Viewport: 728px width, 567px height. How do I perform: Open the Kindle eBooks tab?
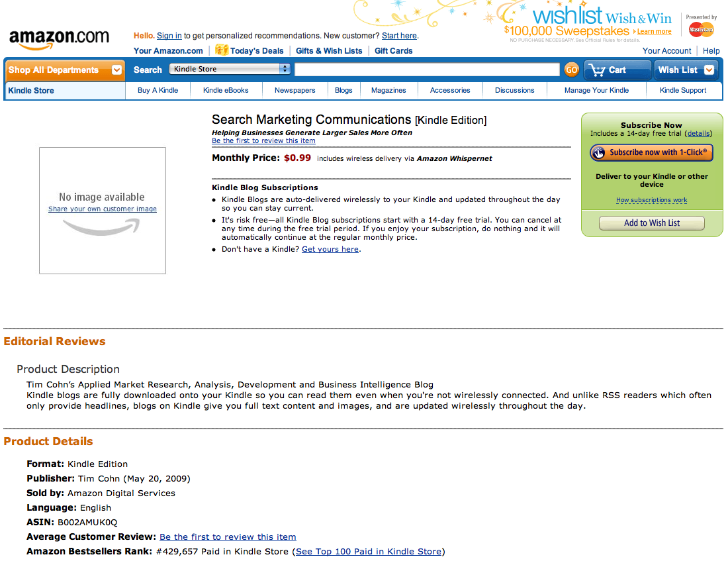coord(226,90)
